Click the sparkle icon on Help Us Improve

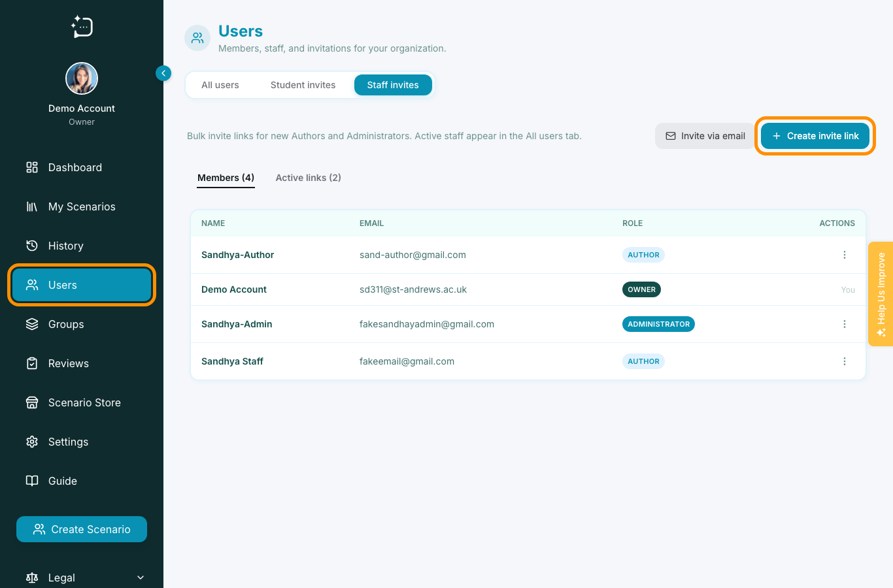(881, 333)
